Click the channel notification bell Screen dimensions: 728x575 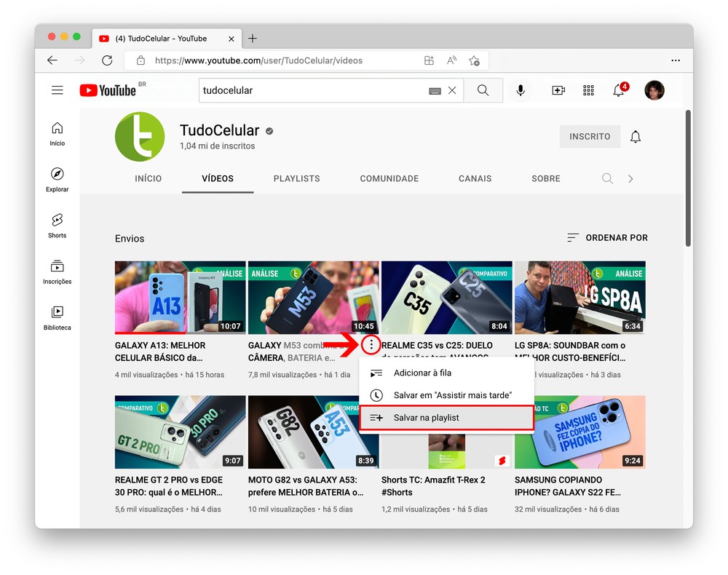636,136
